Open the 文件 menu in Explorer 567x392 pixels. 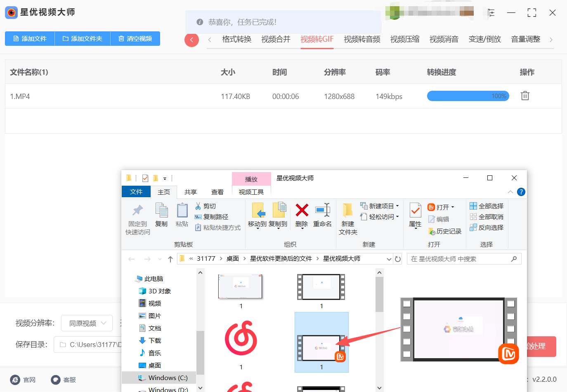coord(136,192)
